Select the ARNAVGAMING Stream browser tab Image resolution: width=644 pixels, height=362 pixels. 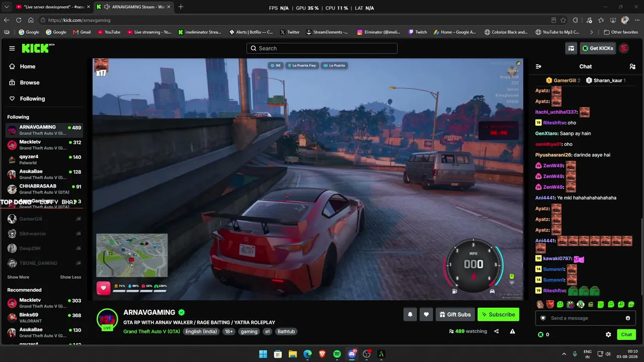click(x=133, y=7)
